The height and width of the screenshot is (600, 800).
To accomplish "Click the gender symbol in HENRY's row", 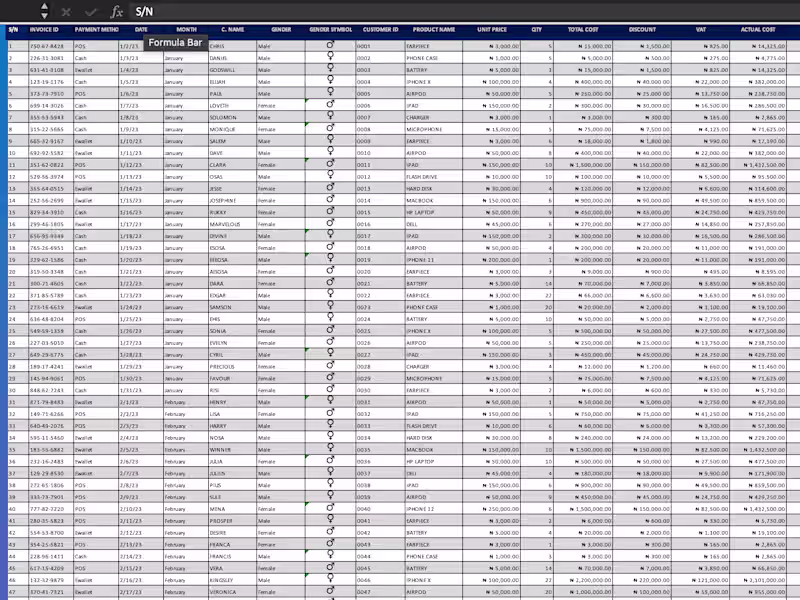I will pos(331,399).
